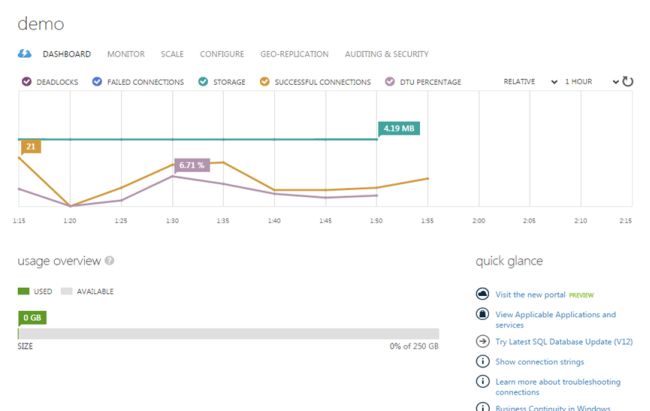Viewport: 650px width, 411px height.
Task: Click the troubleshooting connections info icon
Action: tap(482, 382)
